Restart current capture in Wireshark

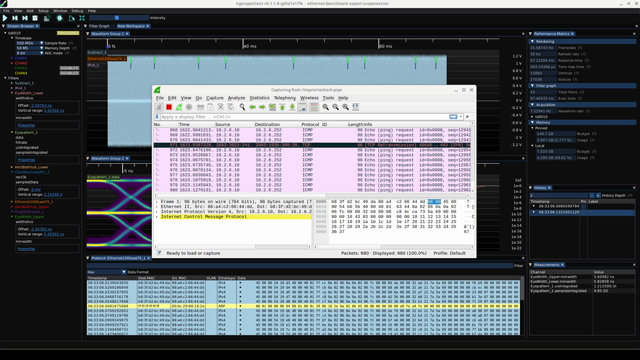click(x=179, y=107)
